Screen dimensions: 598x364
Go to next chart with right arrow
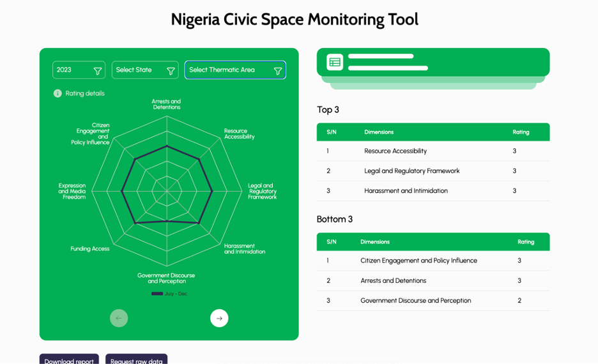(x=219, y=318)
